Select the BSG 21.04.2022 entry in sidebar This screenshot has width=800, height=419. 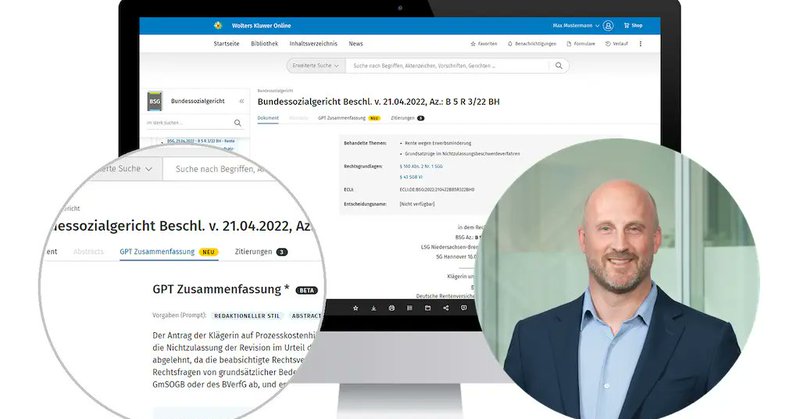(x=201, y=141)
